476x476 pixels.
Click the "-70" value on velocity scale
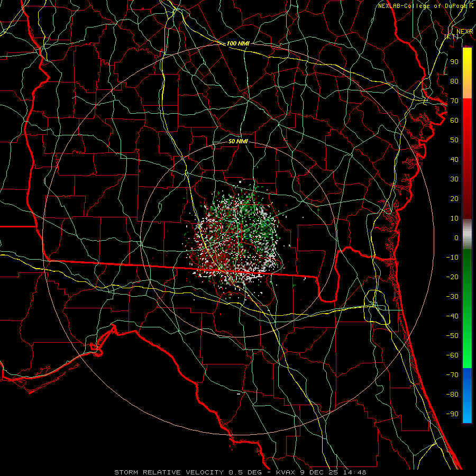(452, 374)
